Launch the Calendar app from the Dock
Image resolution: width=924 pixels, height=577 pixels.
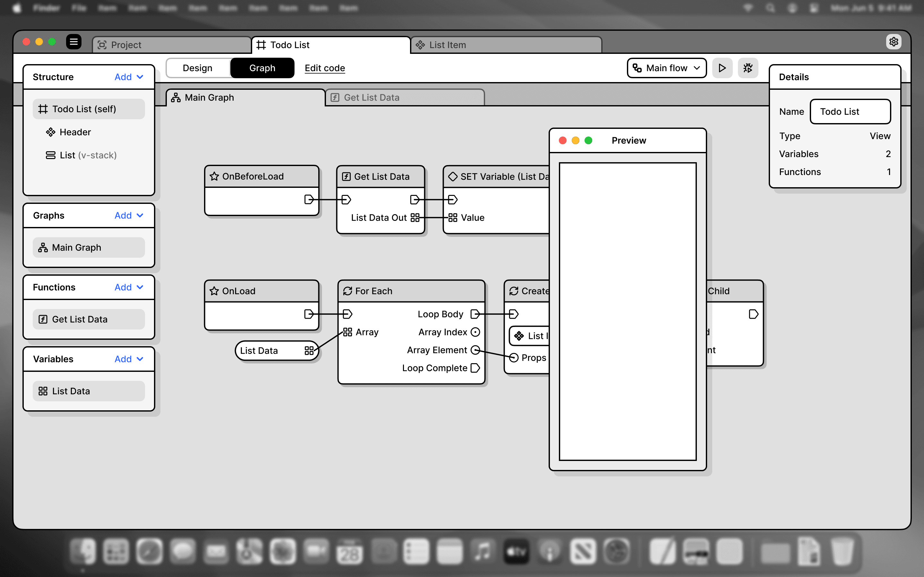click(x=350, y=551)
